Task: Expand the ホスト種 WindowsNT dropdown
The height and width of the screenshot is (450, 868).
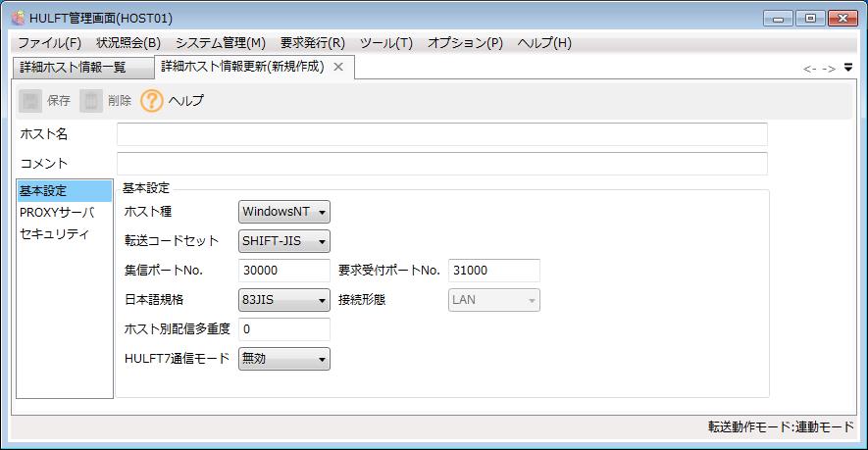Action: (284, 212)
